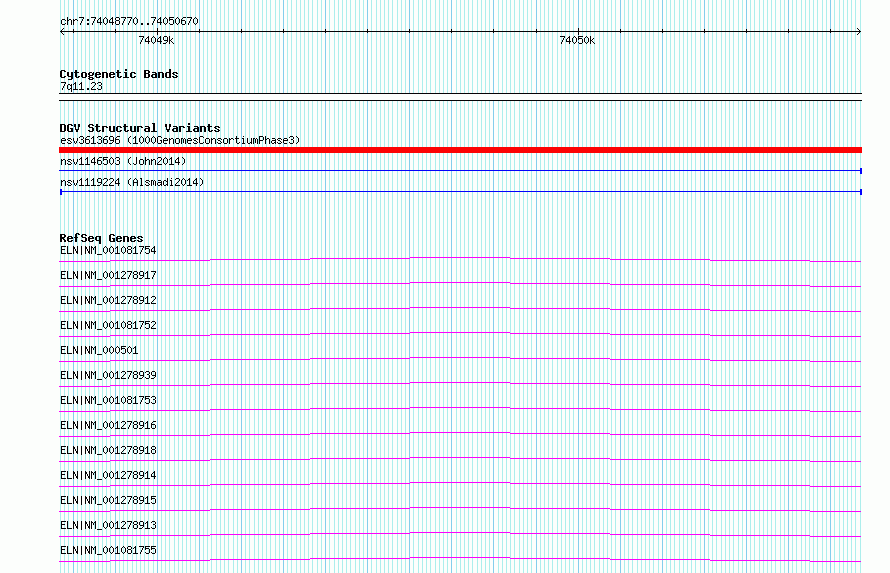
Task: Click the DGV Structural Variants track title
Action: coord(140,128)
